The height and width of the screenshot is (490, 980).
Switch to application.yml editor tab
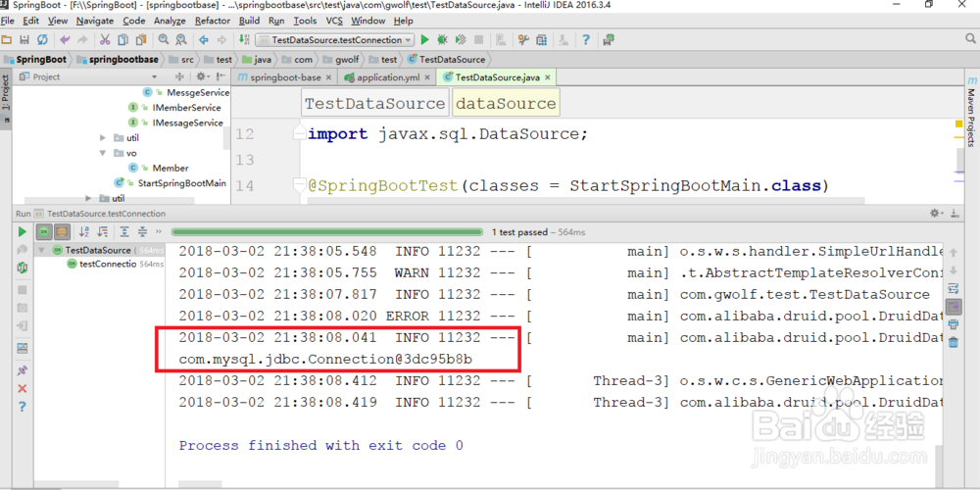point(386,77)
